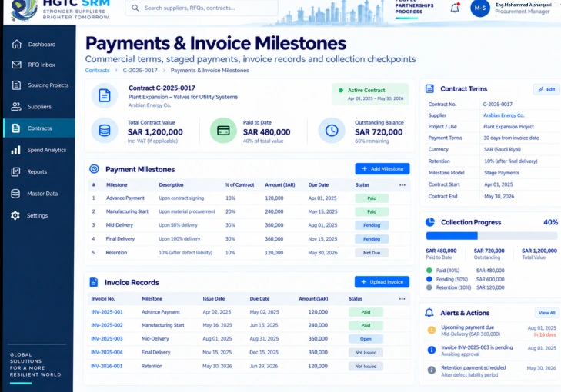Open the Invoice Records table options ellipsis
561x392 pixels.
click(402, 299)
